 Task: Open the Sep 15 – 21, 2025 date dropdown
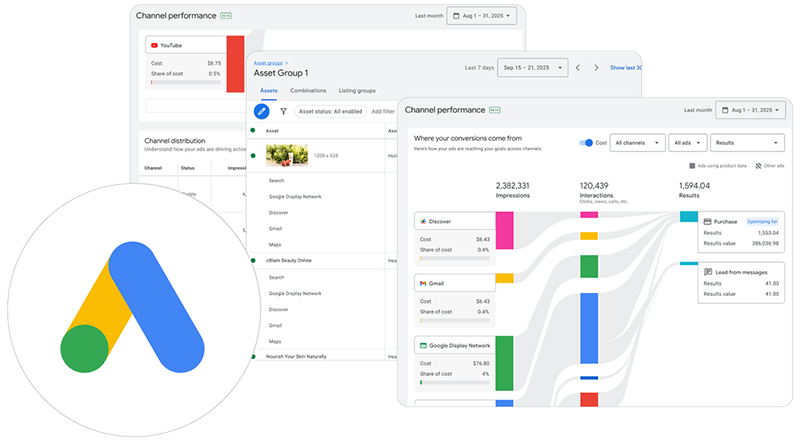[x=532, y=67]
